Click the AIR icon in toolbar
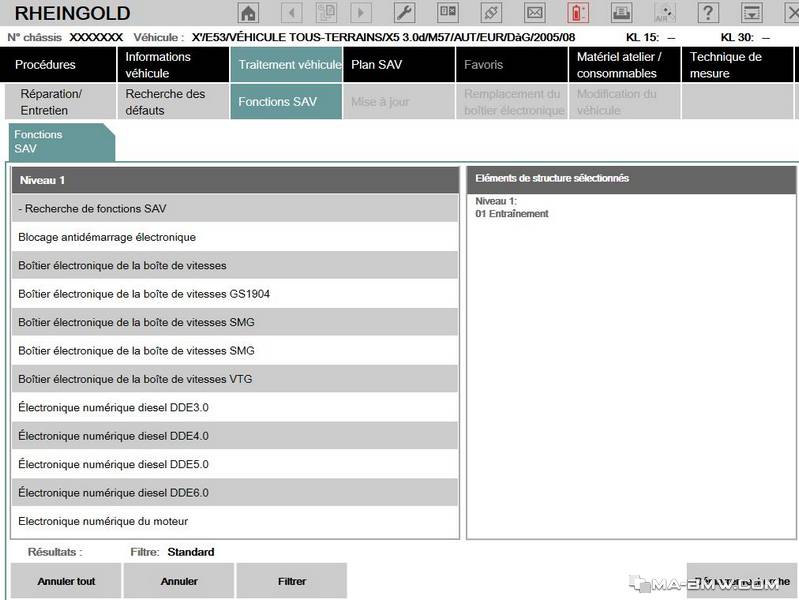Screen dimensions: 799x600 [664, 13]
